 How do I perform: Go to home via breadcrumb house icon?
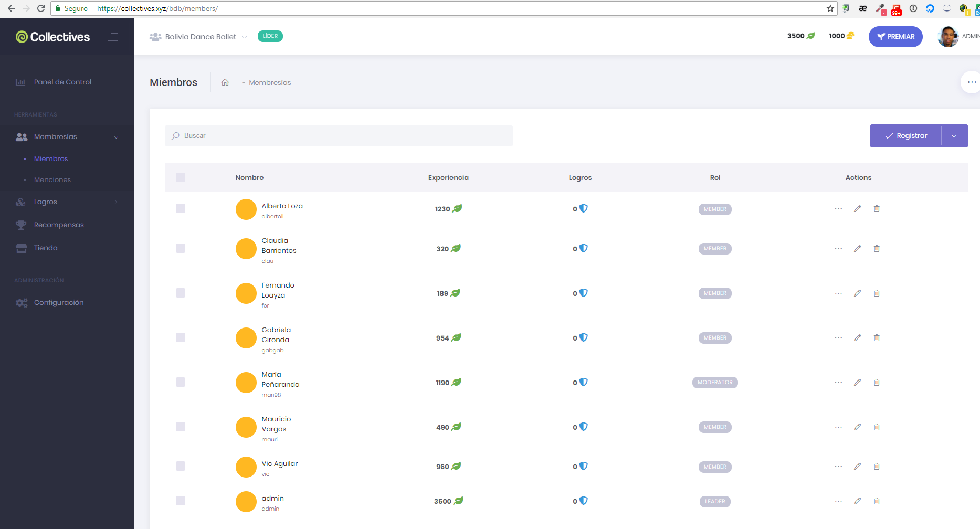pos(225,82)
